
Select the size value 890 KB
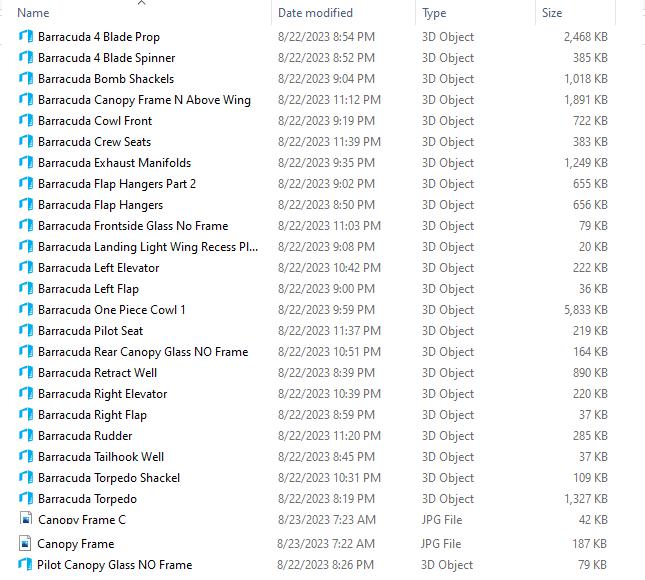click(x=590, y=373)
